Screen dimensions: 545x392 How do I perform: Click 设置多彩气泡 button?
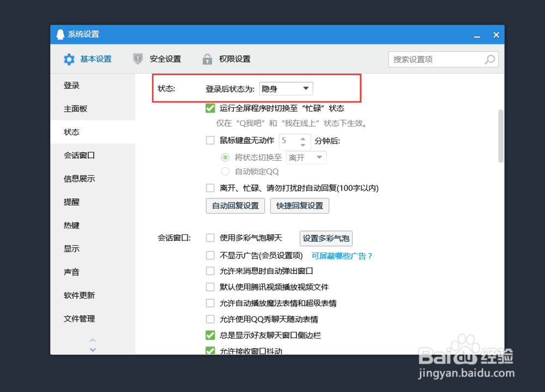point(325,238)
